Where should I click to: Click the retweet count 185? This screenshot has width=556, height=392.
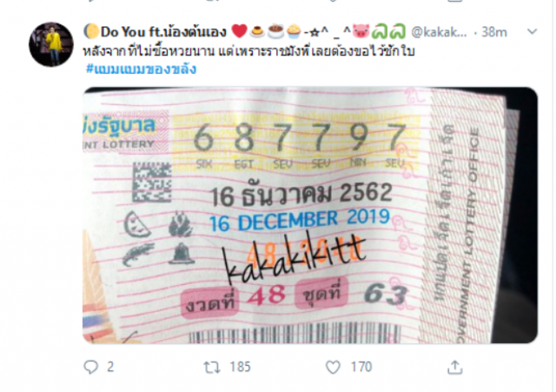coord(240,367)
